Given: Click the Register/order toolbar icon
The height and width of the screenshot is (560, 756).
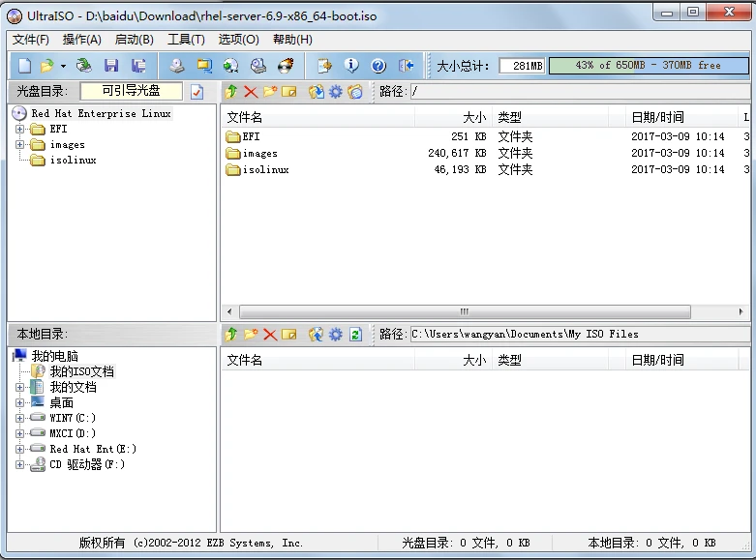Looking at the screenshot, I should point(324,66).
